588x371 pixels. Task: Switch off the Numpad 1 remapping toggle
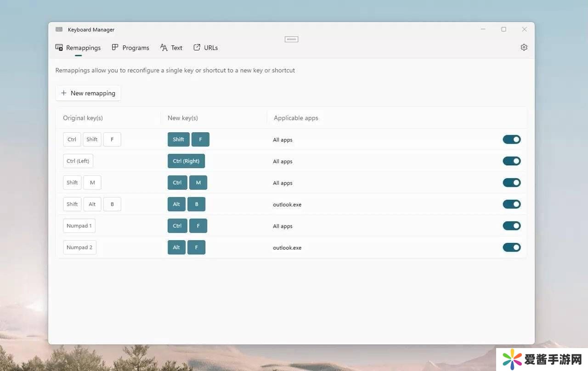click(511, 226)
